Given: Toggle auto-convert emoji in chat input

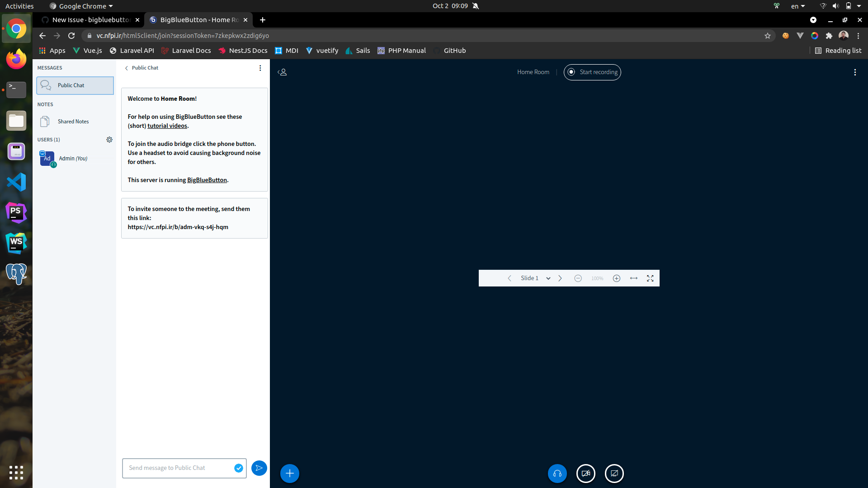Looking at the screenshot, I should (238, 468).
